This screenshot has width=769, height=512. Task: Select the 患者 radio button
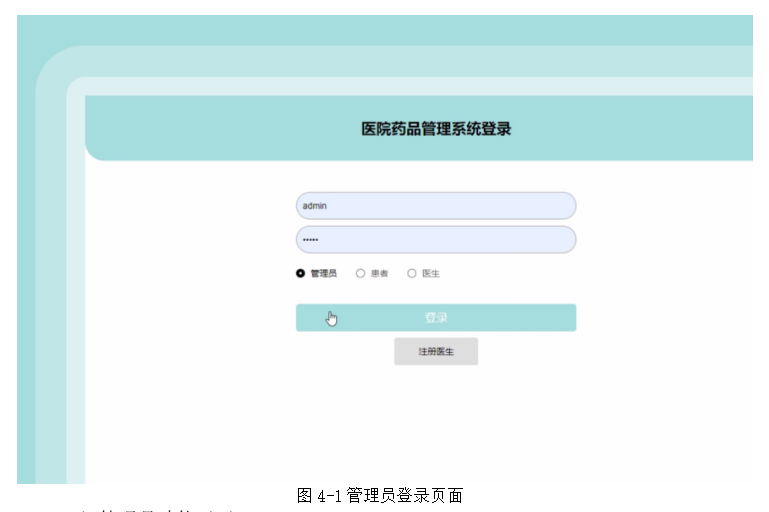(x=360, y=273)
